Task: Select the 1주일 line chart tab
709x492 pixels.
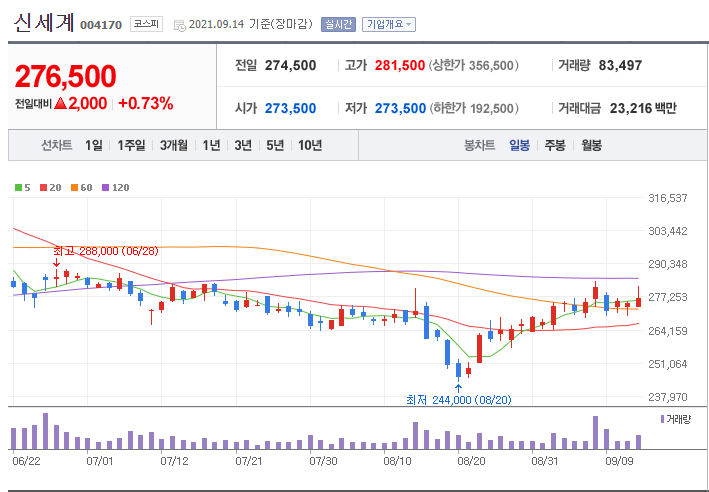Action: [131, 145]
